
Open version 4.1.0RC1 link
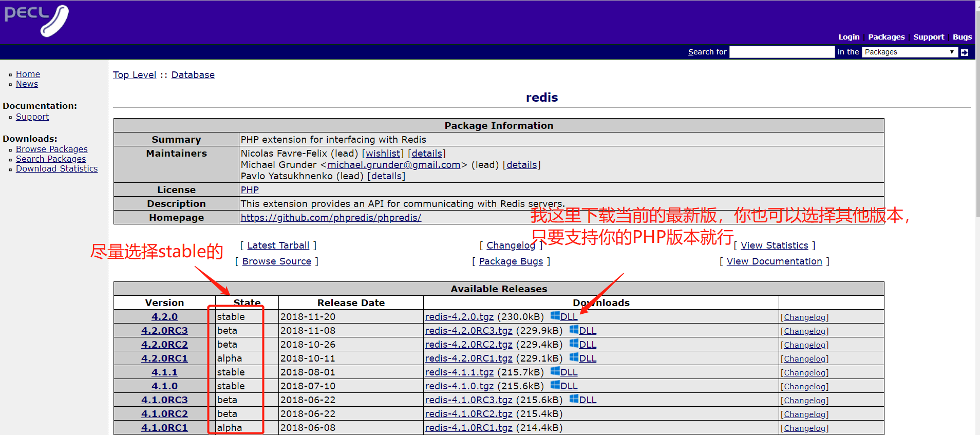(x=164, y=428)
